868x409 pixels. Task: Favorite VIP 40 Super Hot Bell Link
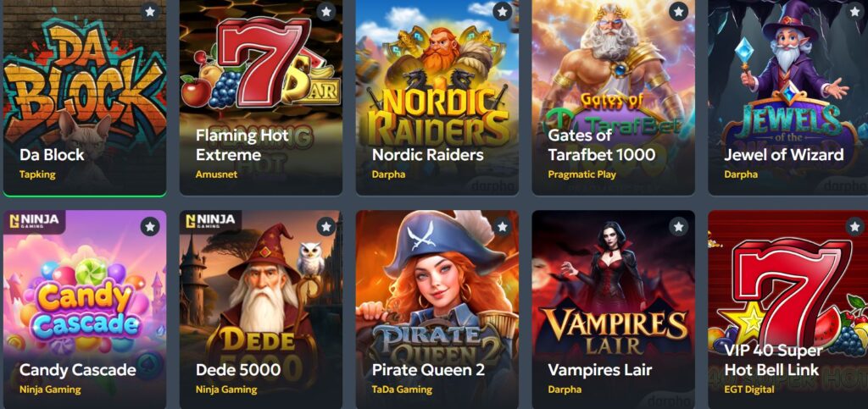point(854,226)
